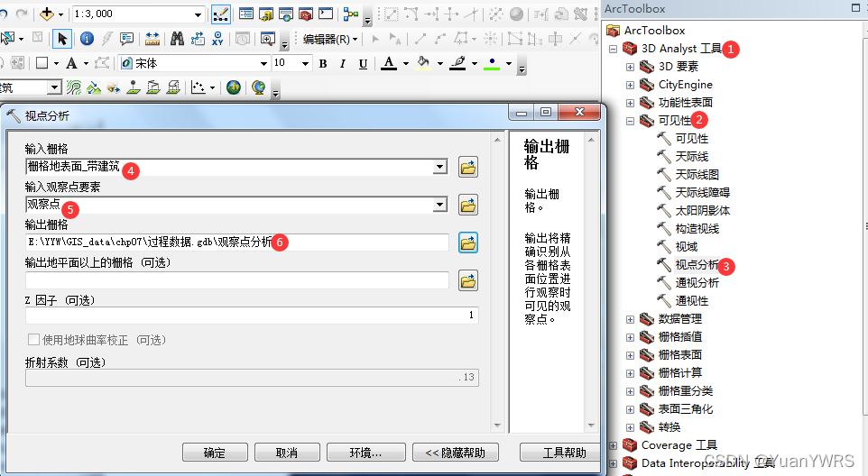Browse for above-ground-level raster folder icon
The height and width of the screenshot is (476, 868).
(x=468, y=281)
